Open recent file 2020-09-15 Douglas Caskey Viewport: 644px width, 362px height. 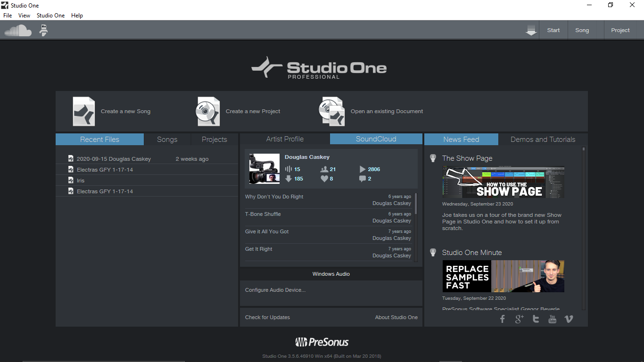click(x=114, y=159)
